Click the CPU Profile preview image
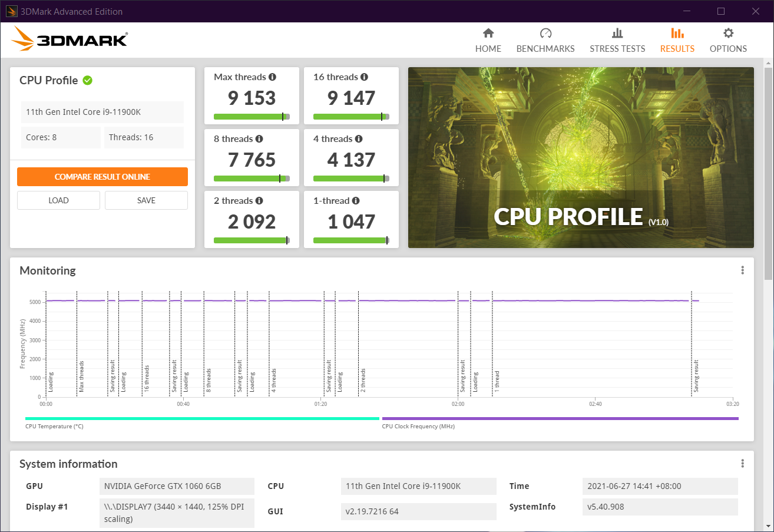Screen dimensions: 774x532 pyautogui.click(x=580, y=157)
